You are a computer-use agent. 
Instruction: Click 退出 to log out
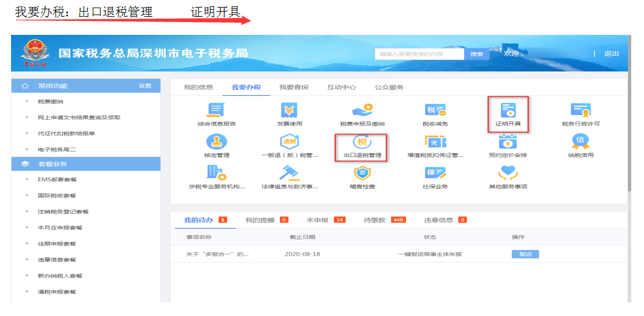tap(611, 54)
